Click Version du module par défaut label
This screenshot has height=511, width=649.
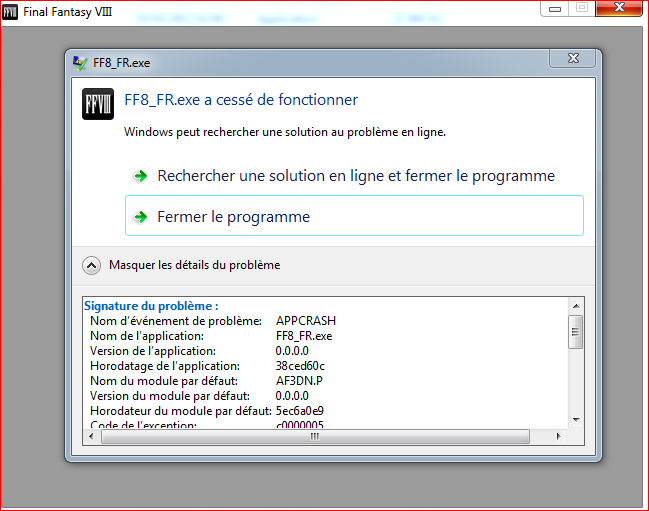pyautogui.click(x=170, y=396)
